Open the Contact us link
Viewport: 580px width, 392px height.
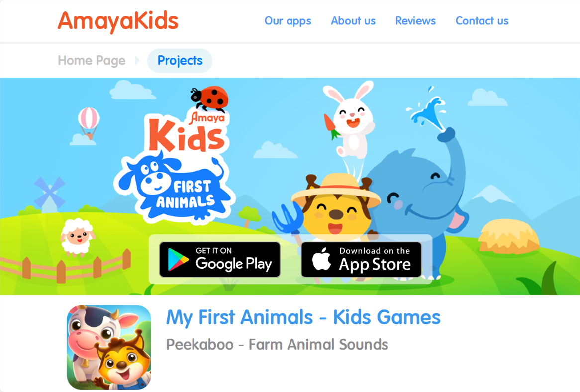[x=482, y=21]
